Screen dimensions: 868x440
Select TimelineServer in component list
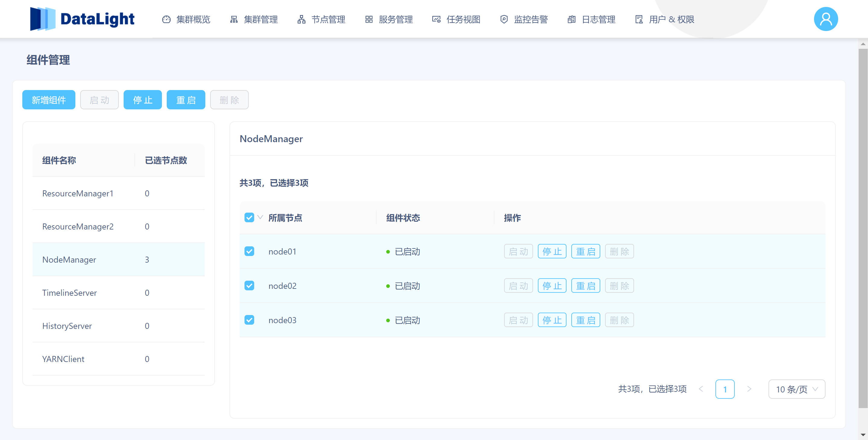(x=118, y=292)
